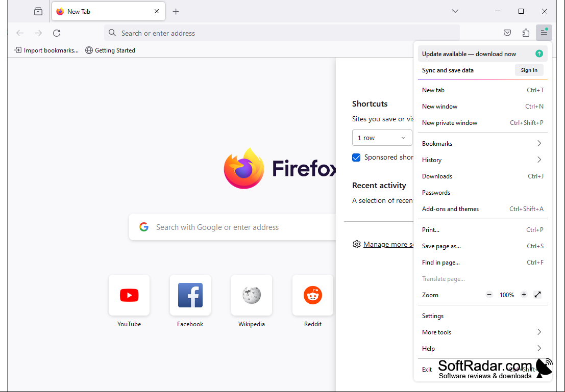Expand the History submenu

point(482,160)
